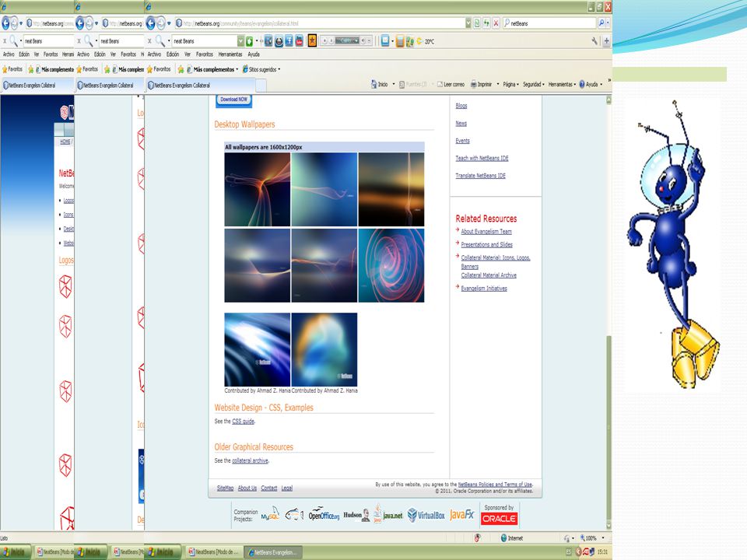Click the 20°C weather indicator
The image size is (747, 560).
coord(426,41)
